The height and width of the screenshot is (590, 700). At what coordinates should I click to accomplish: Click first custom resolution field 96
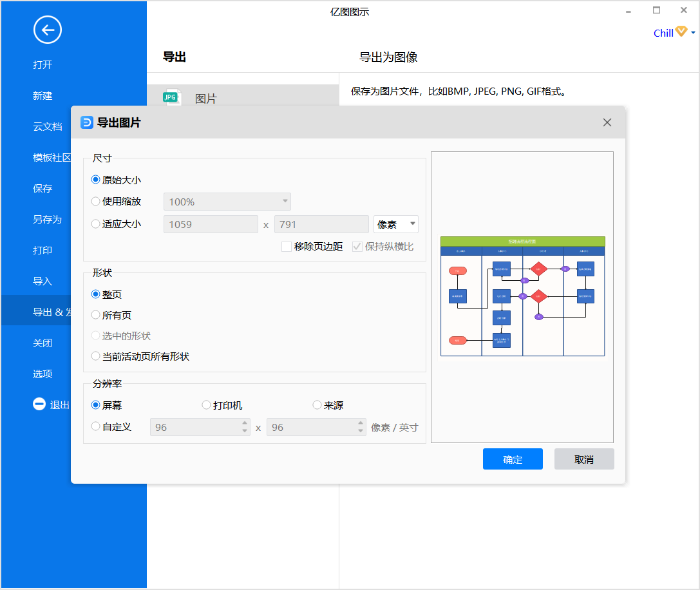pyautogui.click(x=200, y=428)
